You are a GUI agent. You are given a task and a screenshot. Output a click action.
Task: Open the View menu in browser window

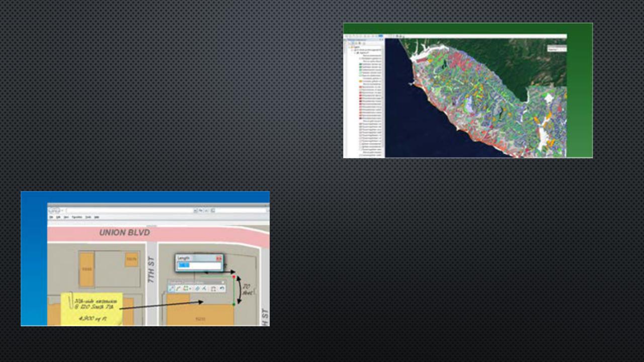tap(66, 217)
